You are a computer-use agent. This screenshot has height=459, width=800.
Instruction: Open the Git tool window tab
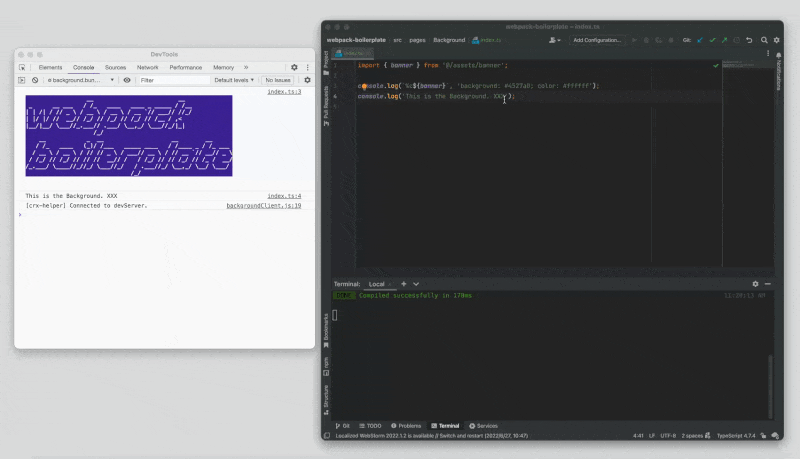[x=342, y=426]
